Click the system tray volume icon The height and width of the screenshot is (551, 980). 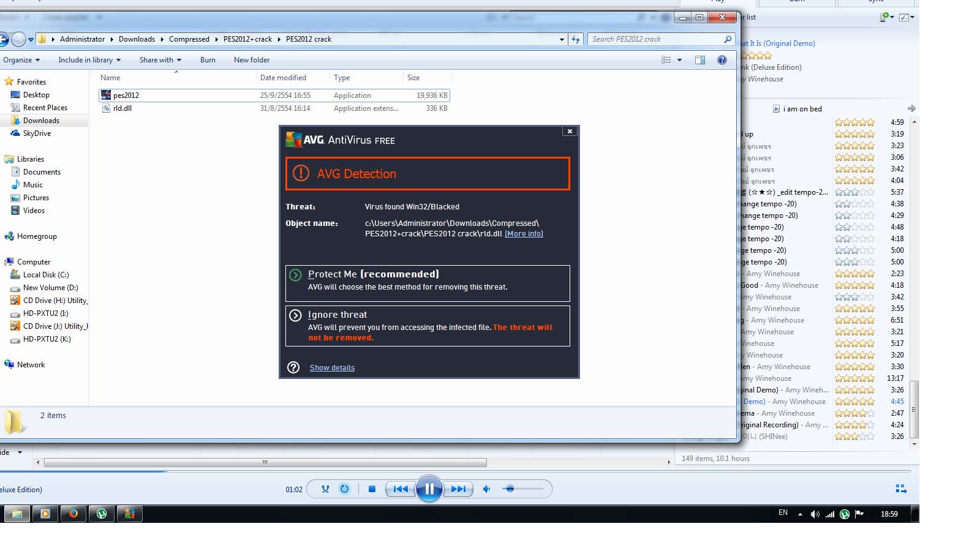pos(815,514)
